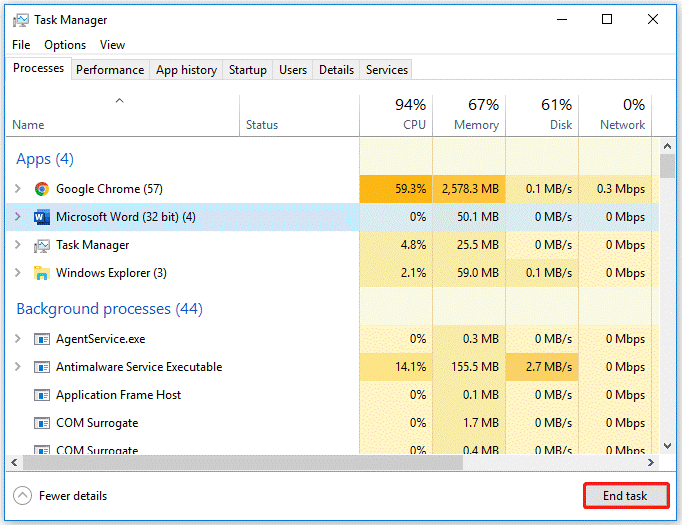Expand the Task Manager process row
Viewport: 682px width, 525px height.
pos(17,244)
